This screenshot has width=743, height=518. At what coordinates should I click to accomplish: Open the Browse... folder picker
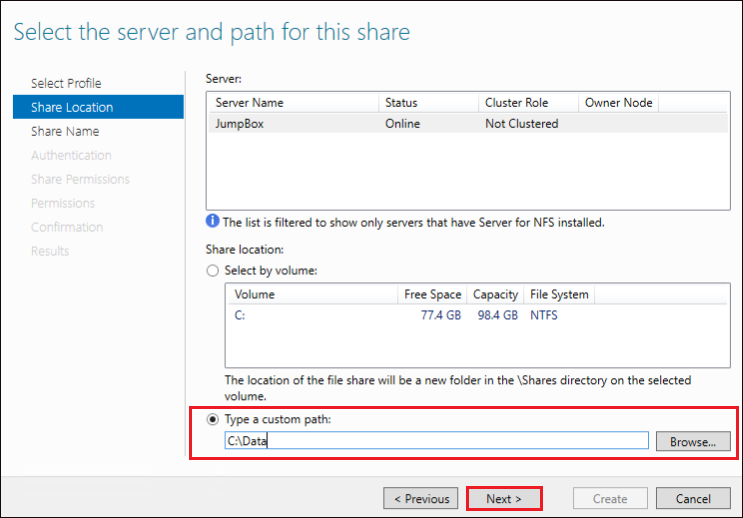[693, 442]
